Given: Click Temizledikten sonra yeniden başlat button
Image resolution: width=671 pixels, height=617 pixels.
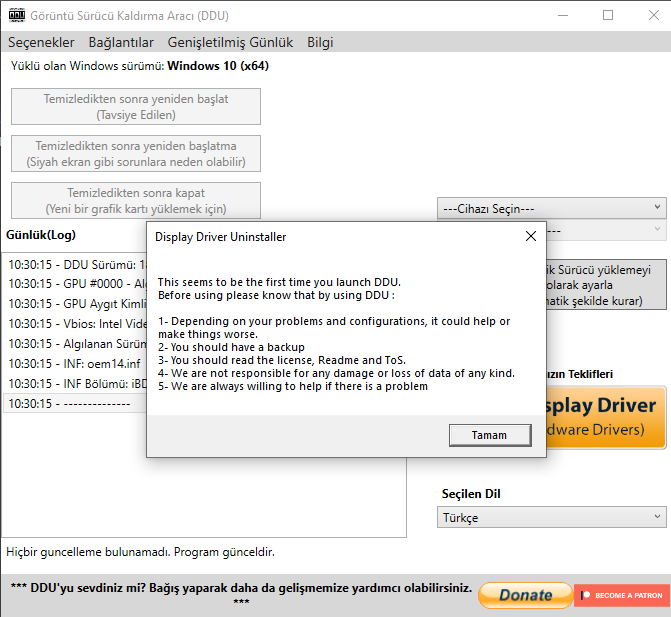Looking at the screenshot, I should [136, 107].
